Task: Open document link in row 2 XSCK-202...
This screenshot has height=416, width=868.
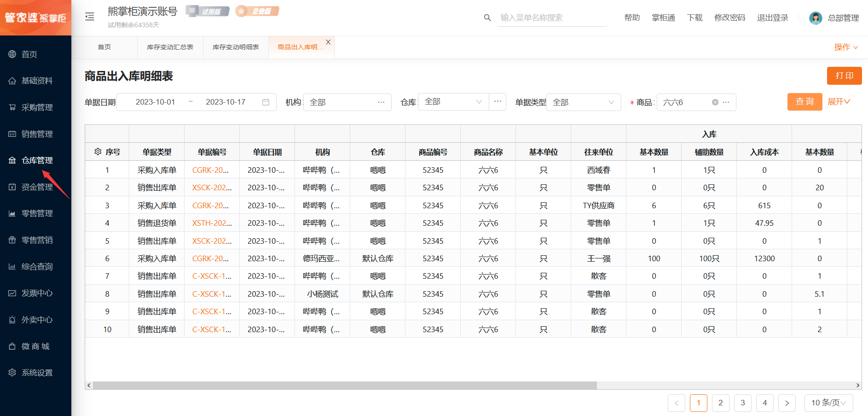Action: pos(212,187)
